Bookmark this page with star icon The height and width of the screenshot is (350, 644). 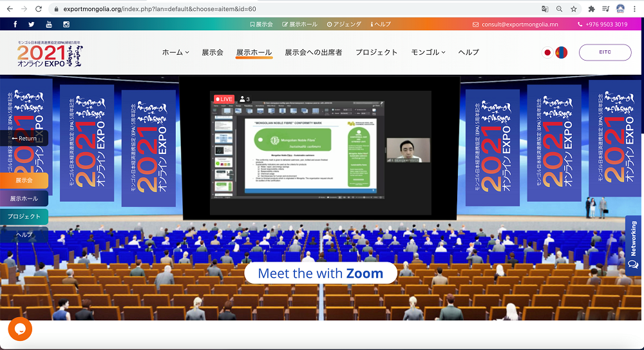point(573,9)
